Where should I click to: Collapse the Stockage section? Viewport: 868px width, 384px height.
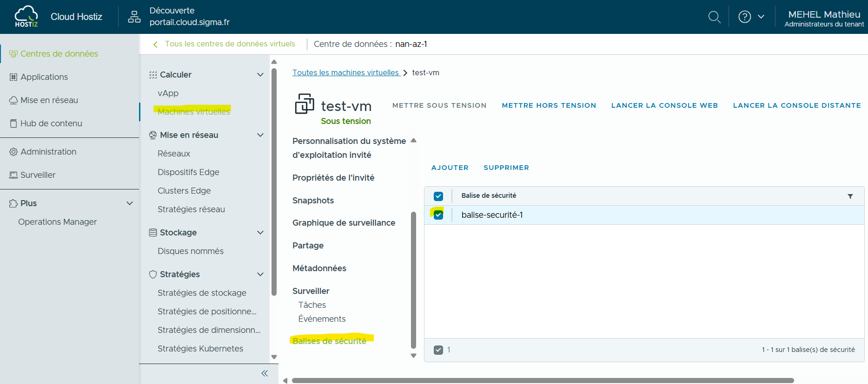[260, 233]
